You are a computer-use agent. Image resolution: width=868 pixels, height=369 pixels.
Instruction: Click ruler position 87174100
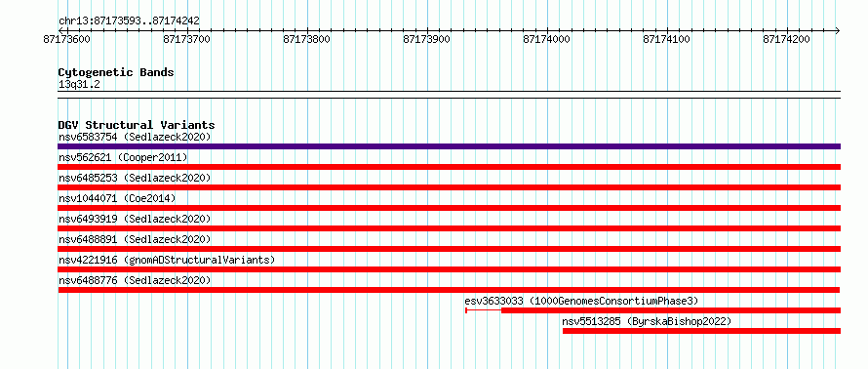pos(667,40)
